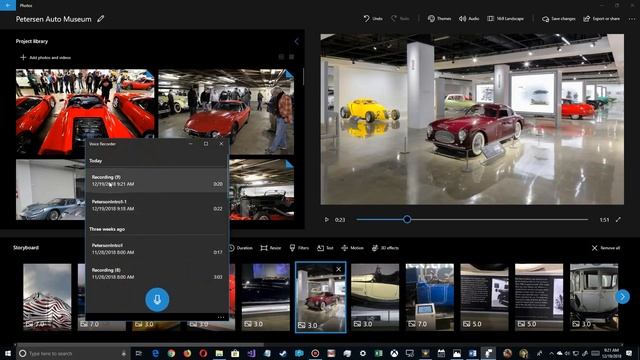Screen dimensions: 640x360
Task: Open the Windows Start menu
Action: (7, 353)
